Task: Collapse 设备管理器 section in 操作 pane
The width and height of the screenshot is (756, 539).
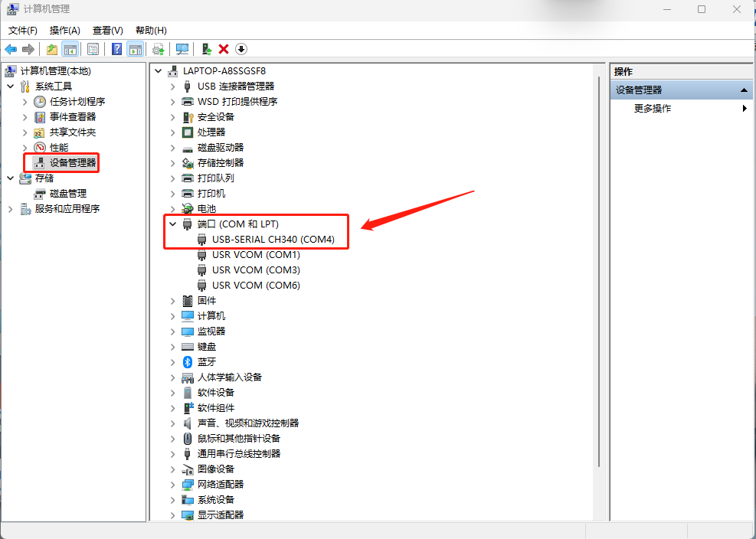Action: 744,90
